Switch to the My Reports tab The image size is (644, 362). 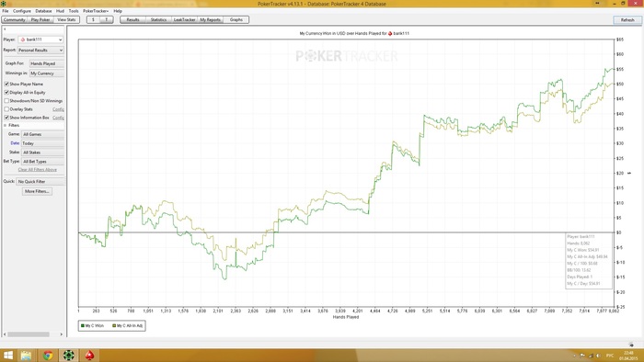pos(211,19)
